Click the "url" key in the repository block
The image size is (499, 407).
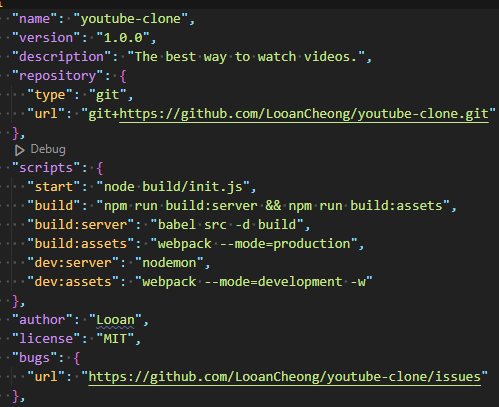[x=46, y=114]
